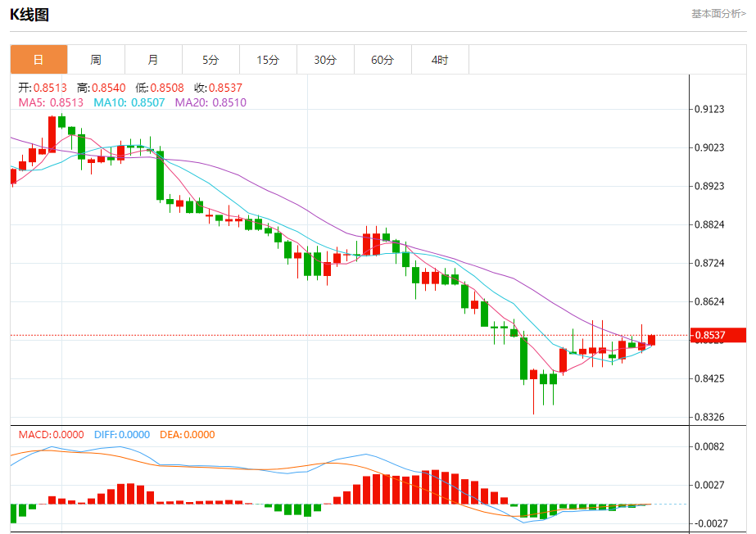
Task: Click the 0.0082 MACD axis label
Action: [x=709, y=446]
